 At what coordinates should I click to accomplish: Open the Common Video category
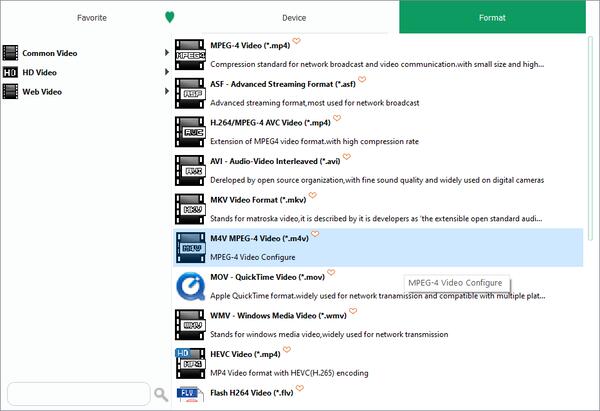pos(50,53)
